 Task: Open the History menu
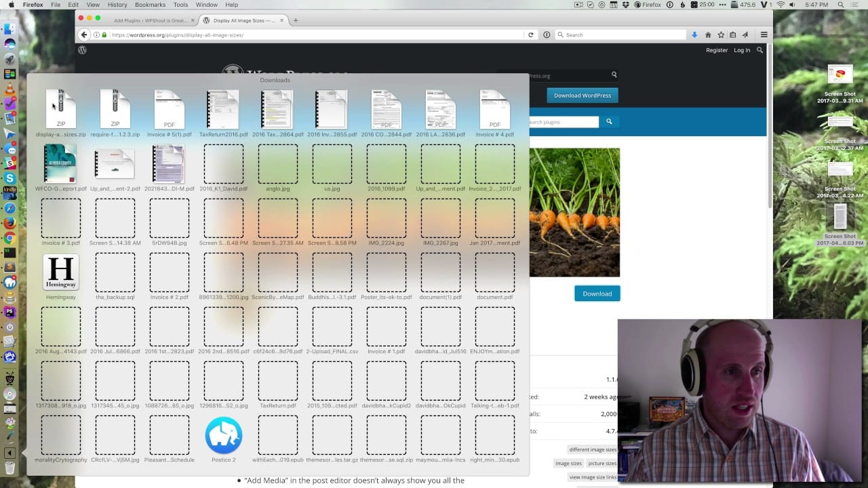(x=117, y=5)
